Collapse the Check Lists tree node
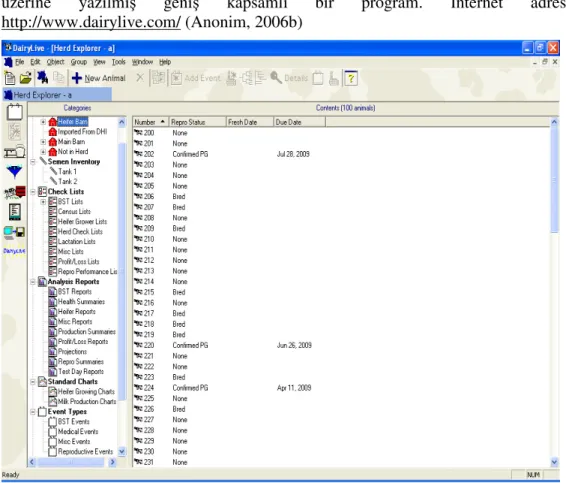This screenshot has height=483, width=566. click(x=33, y=192)
